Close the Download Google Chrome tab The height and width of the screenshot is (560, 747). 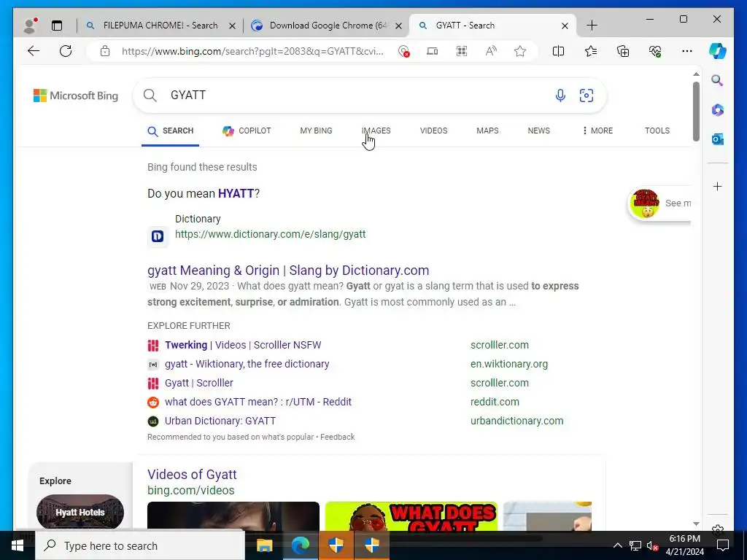pos(399,26)
